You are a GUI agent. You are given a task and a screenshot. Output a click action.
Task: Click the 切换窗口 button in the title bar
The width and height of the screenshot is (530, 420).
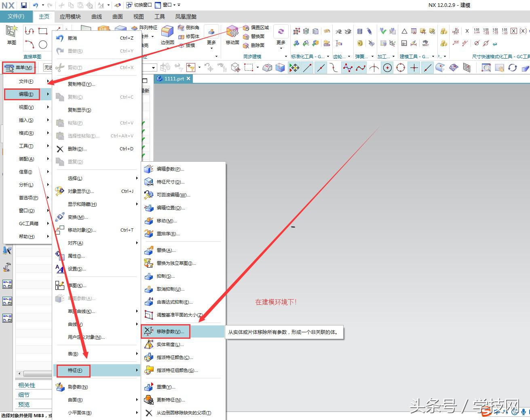click(x=139, y=5)
